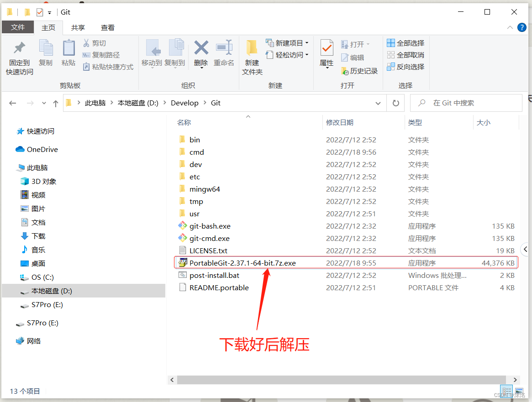This screenshot has height=402, width=532.
Task: Select the git-bash.exe file icon
Action: 183,226
